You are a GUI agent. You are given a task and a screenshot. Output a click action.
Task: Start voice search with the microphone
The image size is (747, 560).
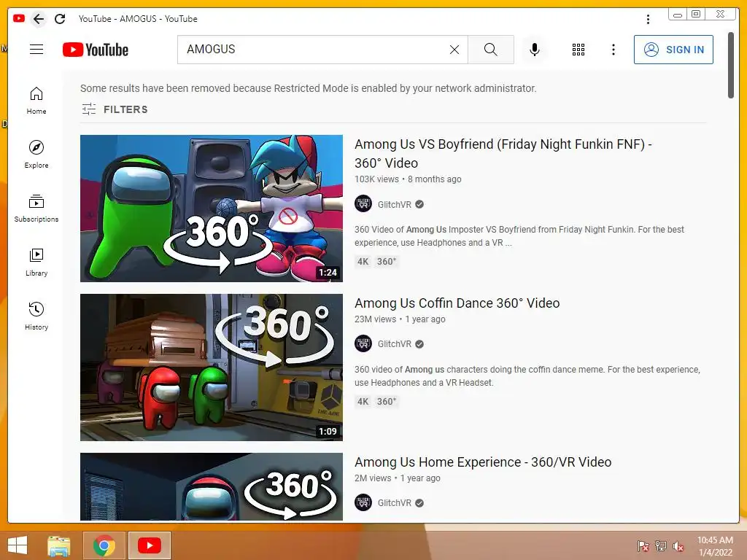(x=535, y=50)
